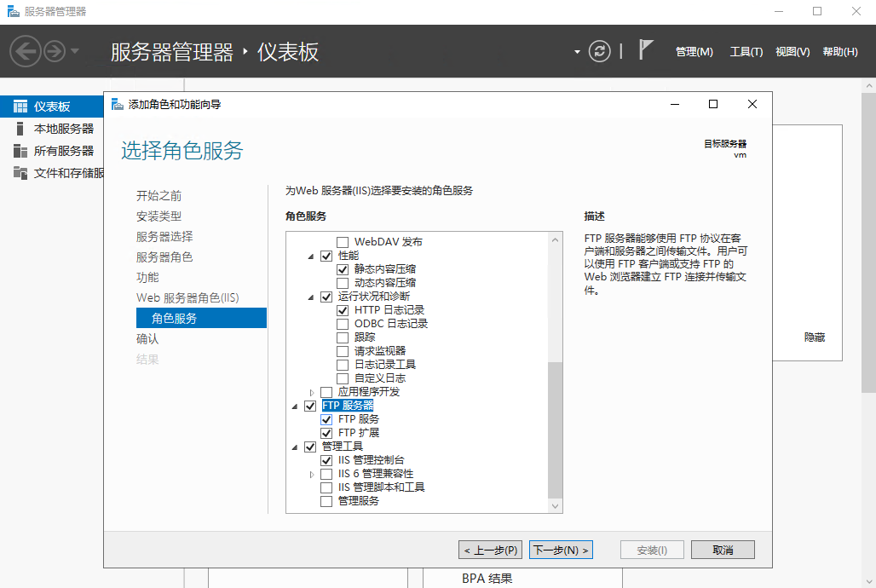Expand IIS 6 管理兼容性 node
Image resolution: width=876 pixels, height=588 pixels.
(312, 474)
